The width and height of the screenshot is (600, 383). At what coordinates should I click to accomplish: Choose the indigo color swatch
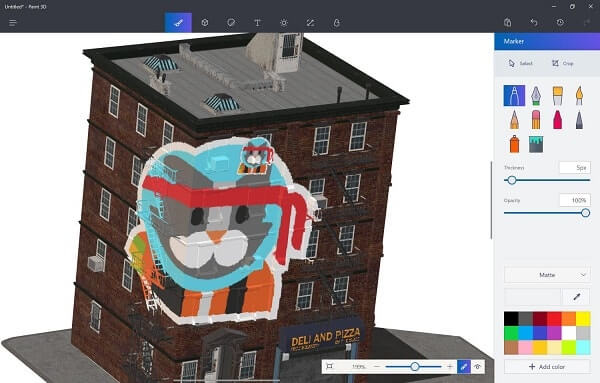[540, 333]
